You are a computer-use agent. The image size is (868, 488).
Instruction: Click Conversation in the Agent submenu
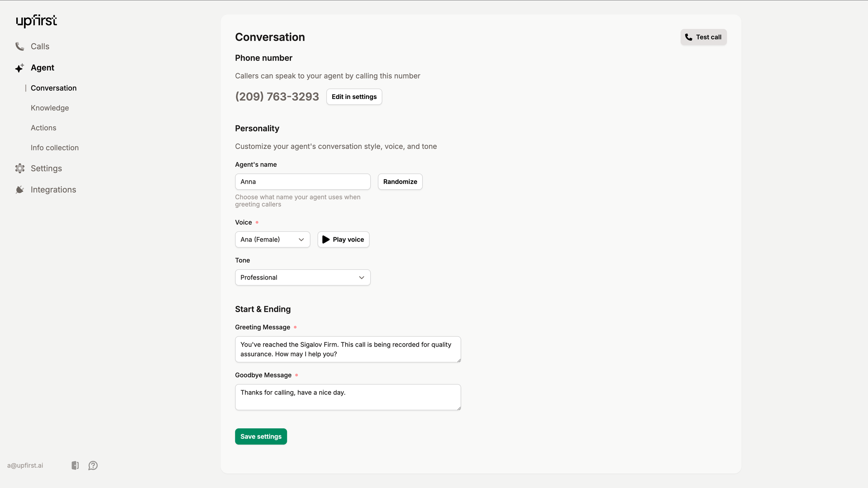tap(54, 88)
